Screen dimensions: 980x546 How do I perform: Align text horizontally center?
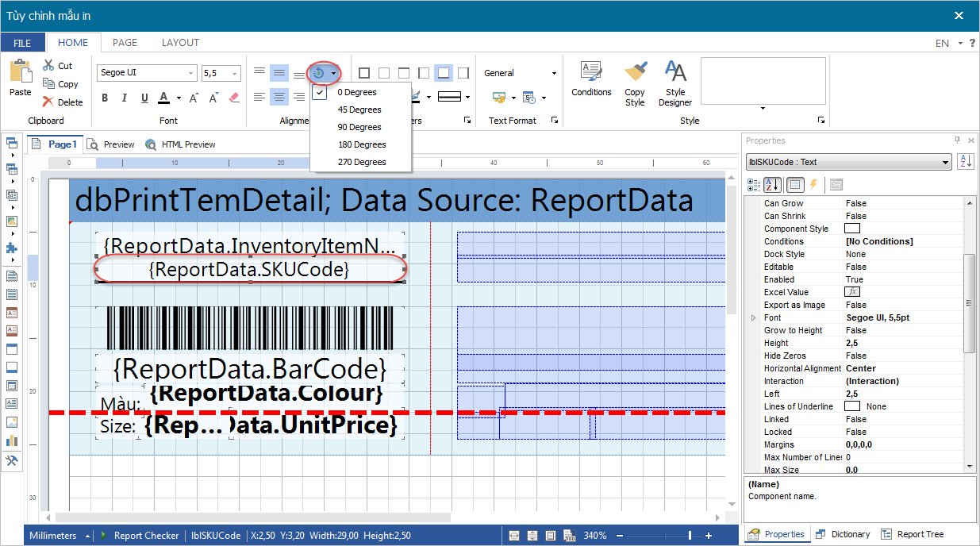(x=279, y=97)
